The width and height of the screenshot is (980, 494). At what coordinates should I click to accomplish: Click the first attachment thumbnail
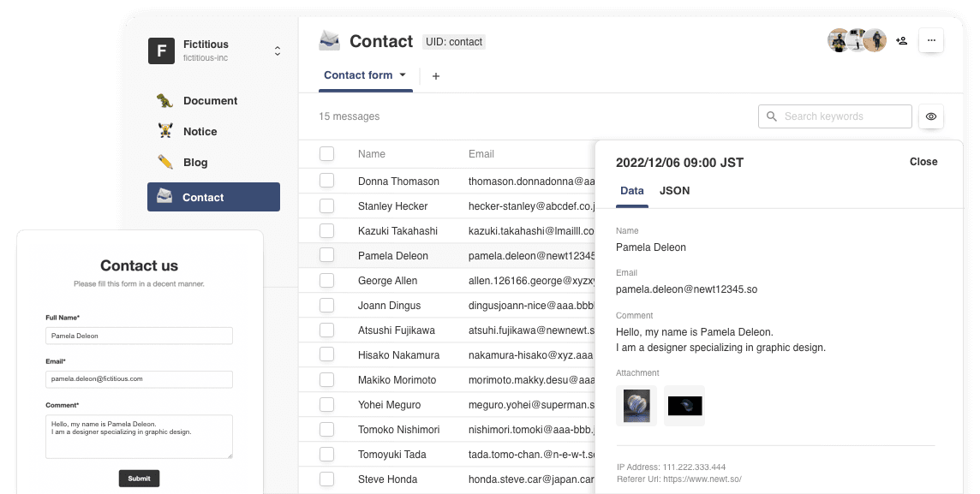pos(636,405)
